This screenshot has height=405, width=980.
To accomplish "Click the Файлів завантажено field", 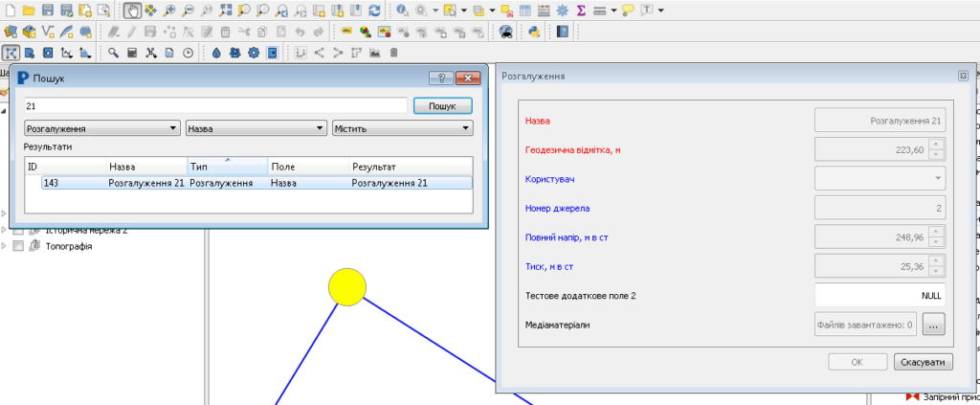I will (865, 325).
